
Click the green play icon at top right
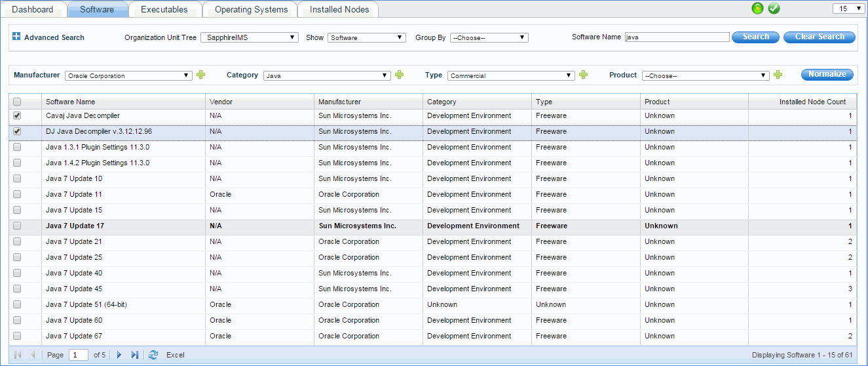(757, 9)
